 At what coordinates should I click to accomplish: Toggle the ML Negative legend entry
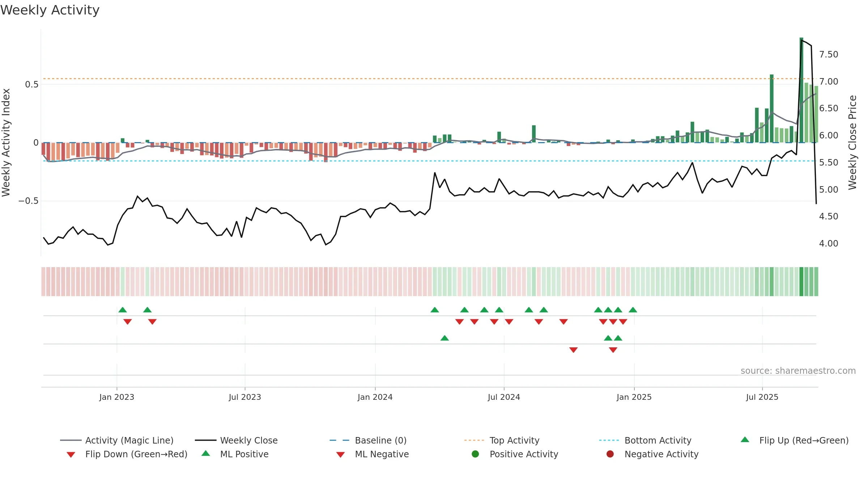coord(373,454)
